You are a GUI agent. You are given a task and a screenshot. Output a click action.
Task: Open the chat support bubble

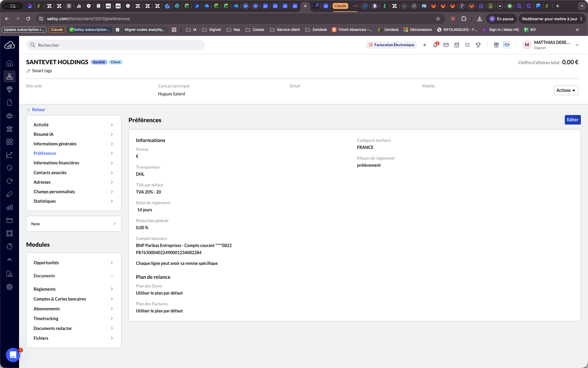coord(13,355)
